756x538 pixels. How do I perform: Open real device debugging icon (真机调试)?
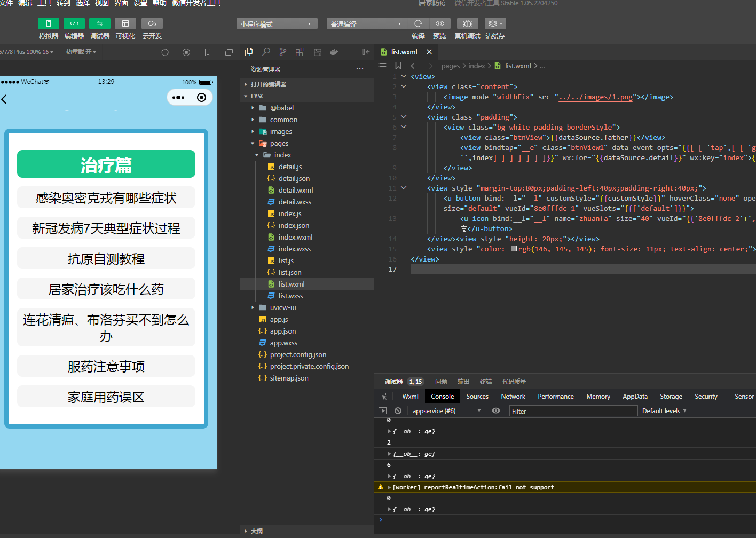(468, 23)
